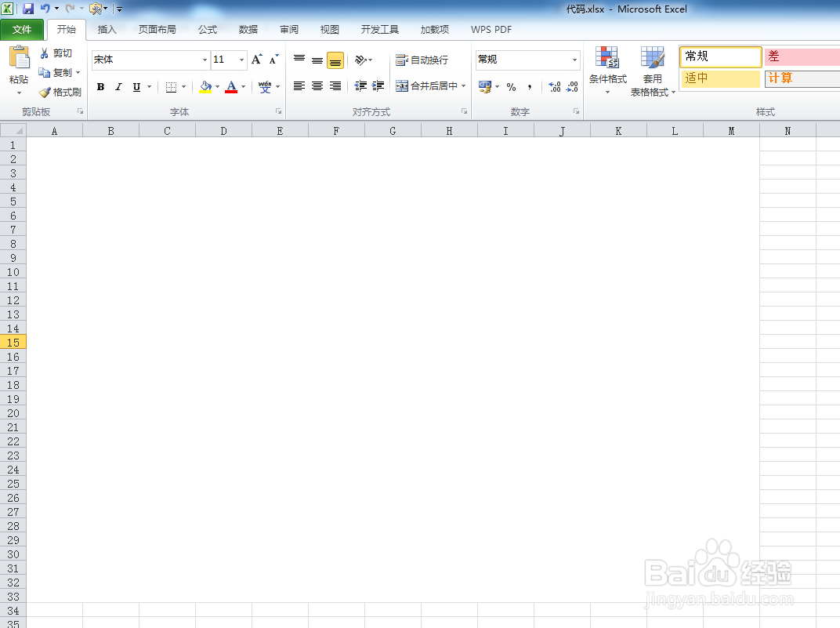Click the decrease indent icon
This screenshot has height=628, width=840.
360,85
